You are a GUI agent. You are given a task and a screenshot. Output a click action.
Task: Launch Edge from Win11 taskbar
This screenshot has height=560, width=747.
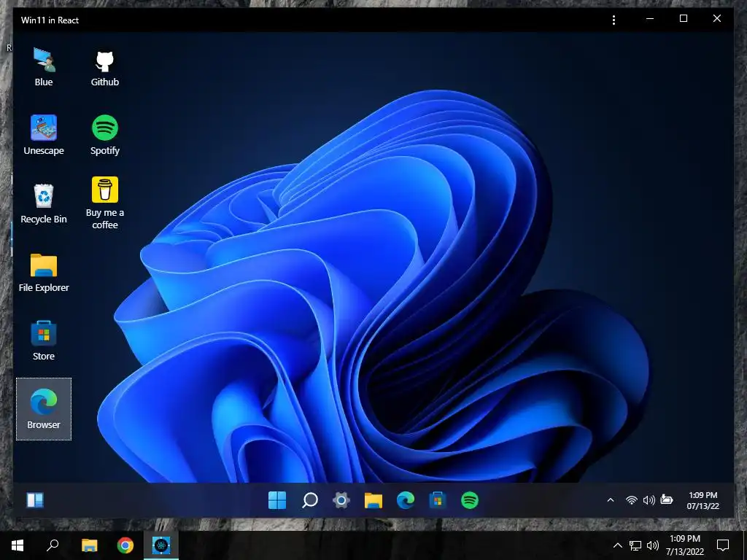click(406, 500)
